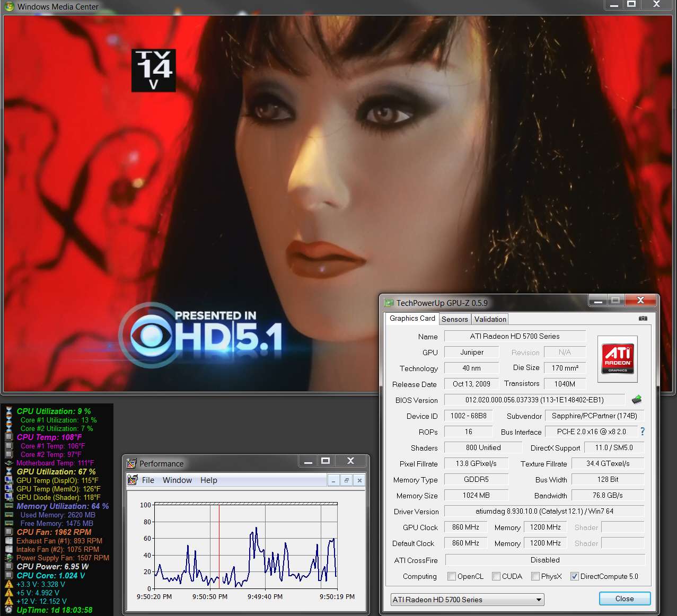Open the Help menu in Performance
This screenshot has height=616, width=677.
point(209,480)
